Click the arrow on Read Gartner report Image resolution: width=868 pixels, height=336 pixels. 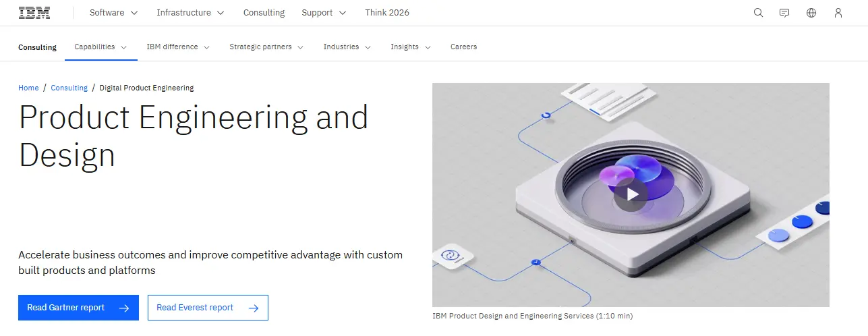click(124, 308)
